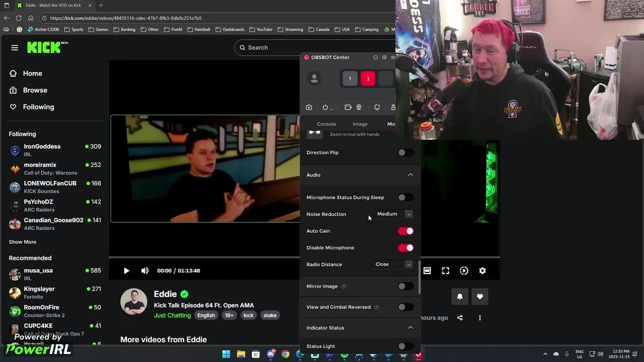
Task: Open the OBSBOT user profile avatar
Action: pos(314,78)
